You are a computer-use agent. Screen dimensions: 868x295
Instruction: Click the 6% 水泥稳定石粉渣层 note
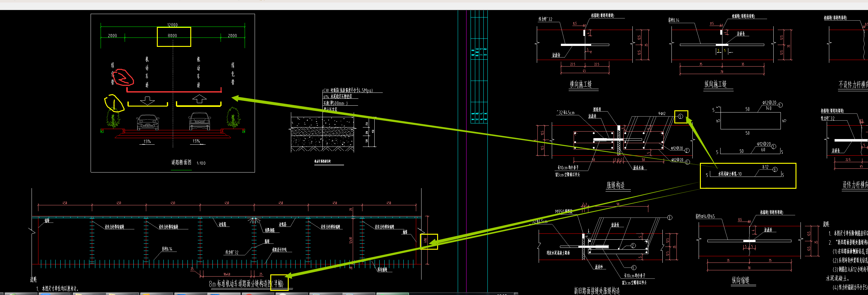point(338,97)
